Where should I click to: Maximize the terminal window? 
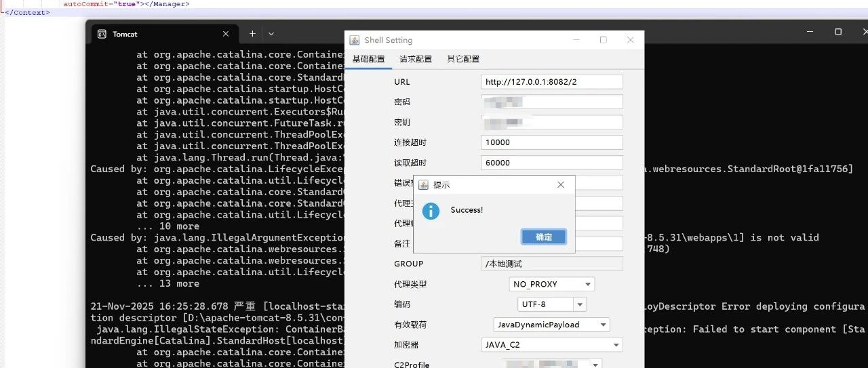[838, 32]
